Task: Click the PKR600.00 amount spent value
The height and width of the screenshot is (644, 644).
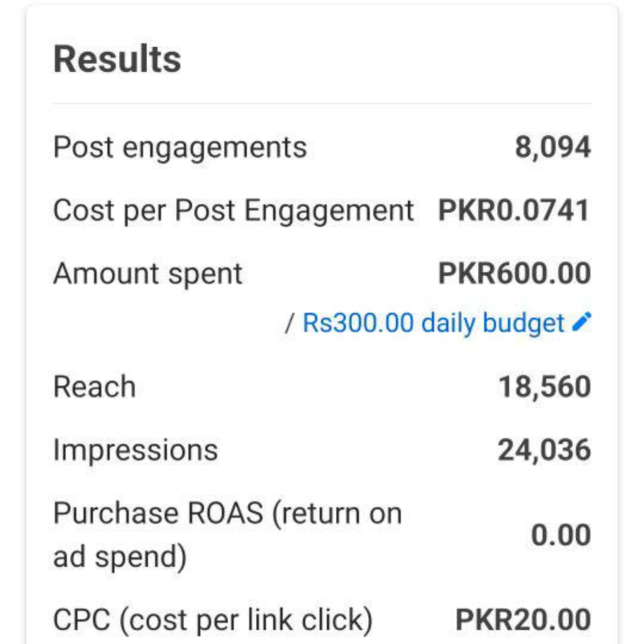Action: coord(514,274)
